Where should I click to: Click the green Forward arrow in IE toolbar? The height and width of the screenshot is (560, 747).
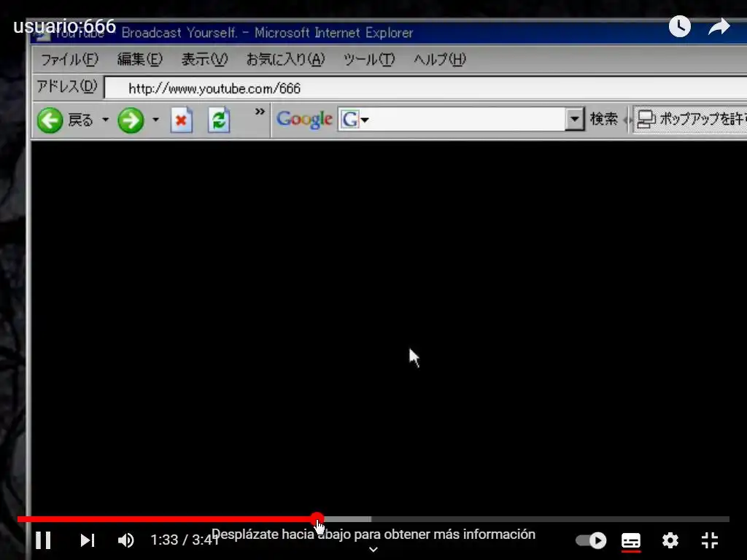[131, 120]
